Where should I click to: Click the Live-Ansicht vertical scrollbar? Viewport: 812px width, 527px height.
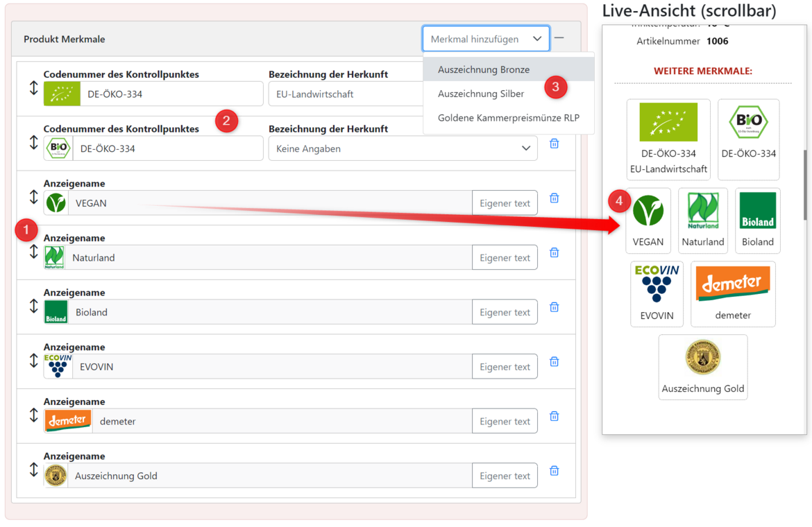(805, 184)
